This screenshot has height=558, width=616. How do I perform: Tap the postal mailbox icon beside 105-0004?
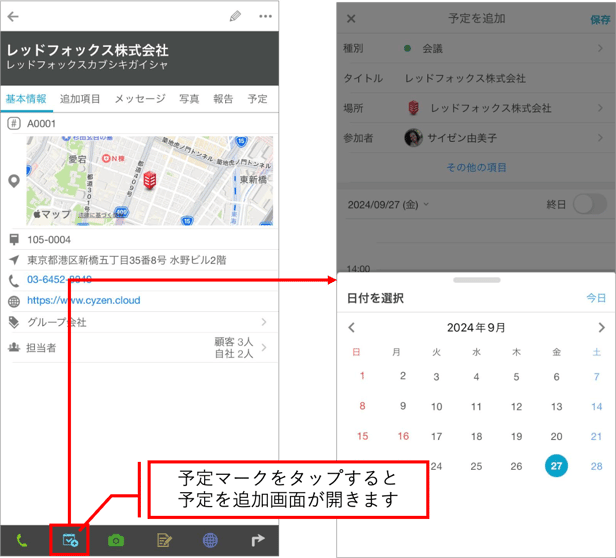click(14, 239)
